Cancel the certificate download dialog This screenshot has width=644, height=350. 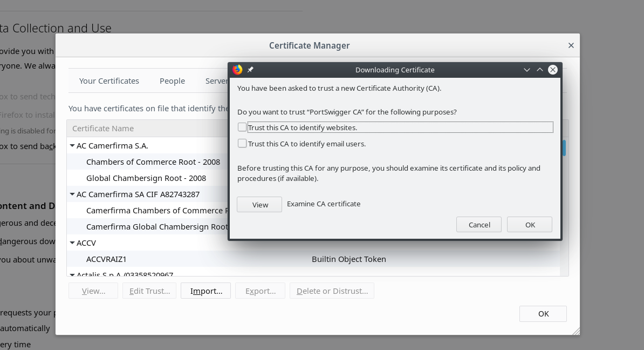pyautogui.click(x=479, y=225)
